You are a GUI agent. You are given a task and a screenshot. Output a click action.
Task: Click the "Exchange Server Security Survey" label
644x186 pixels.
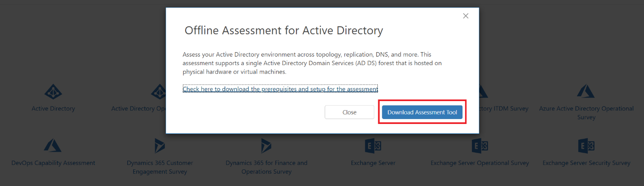click(x=586, y=163)
